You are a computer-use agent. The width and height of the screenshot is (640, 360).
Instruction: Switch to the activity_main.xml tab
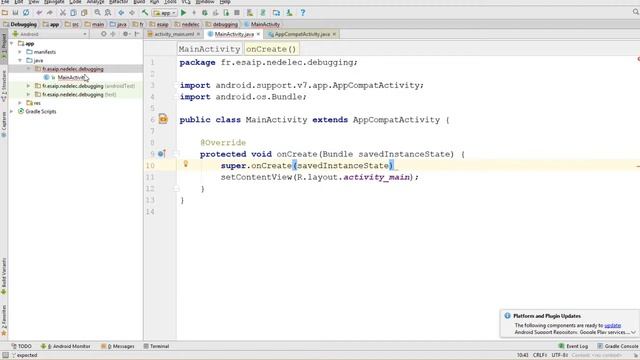(174, 34)
